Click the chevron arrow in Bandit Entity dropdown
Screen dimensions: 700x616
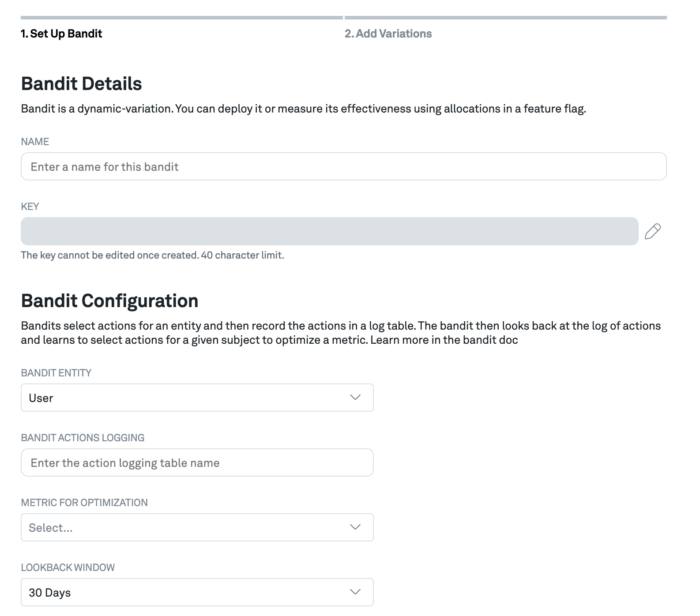click(x=355, y=398)
